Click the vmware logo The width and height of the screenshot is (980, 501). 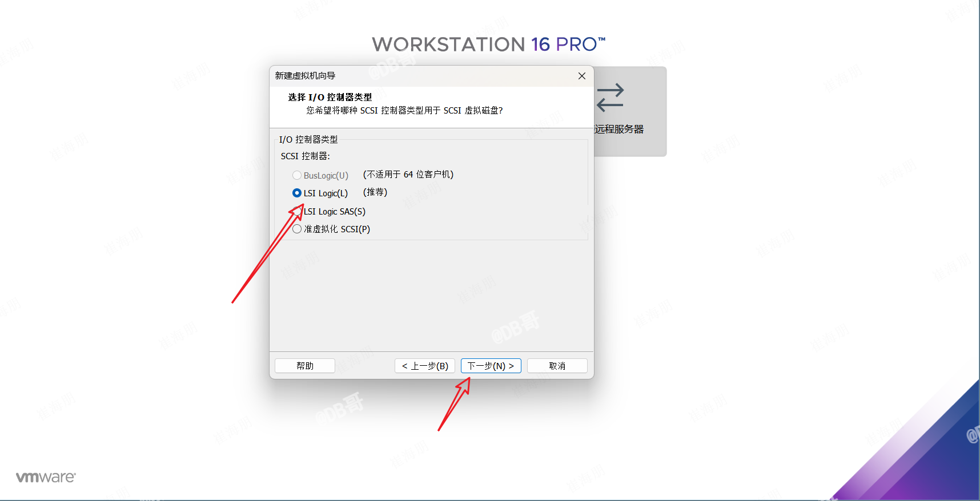[x=46, y=477]
